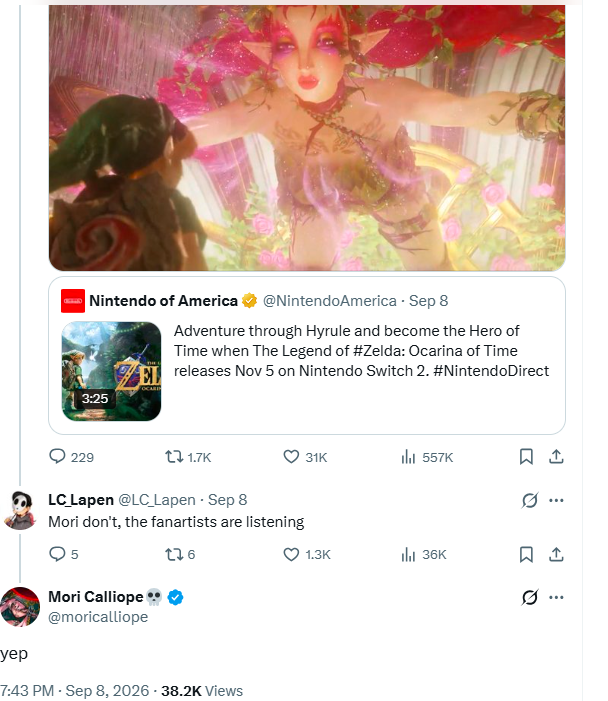Open more options on LC_Lapen's tweet
The width and height of the screenshot is (608, 701).
[556, 500]
